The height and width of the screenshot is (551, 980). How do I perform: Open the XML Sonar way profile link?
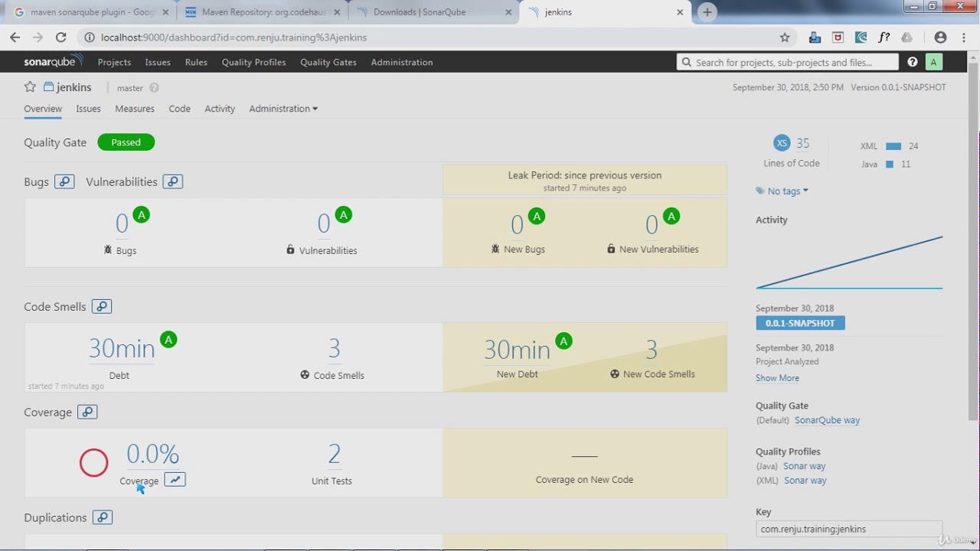(805, 481)
